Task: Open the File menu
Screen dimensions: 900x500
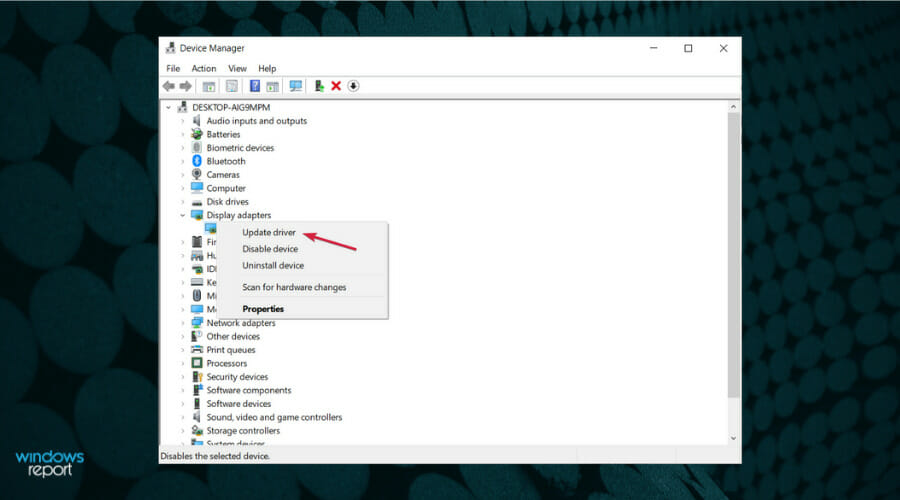Action: 173,68
